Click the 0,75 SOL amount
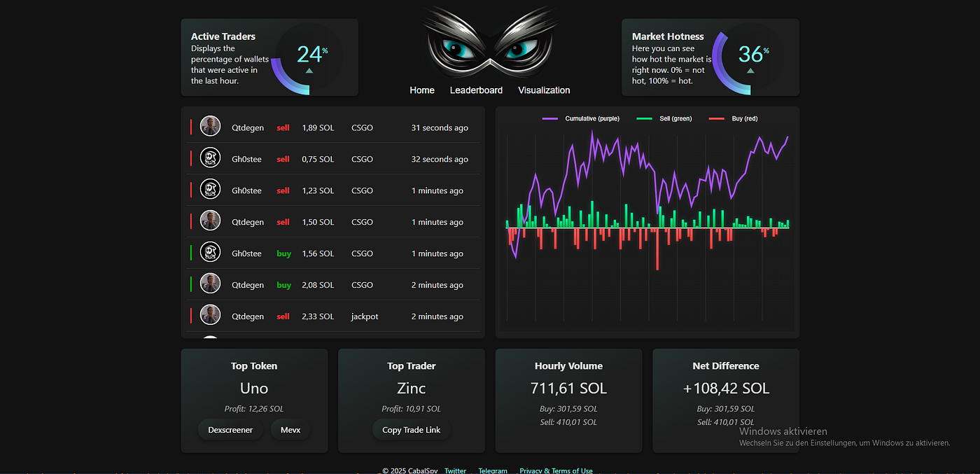 click(318, 160)
